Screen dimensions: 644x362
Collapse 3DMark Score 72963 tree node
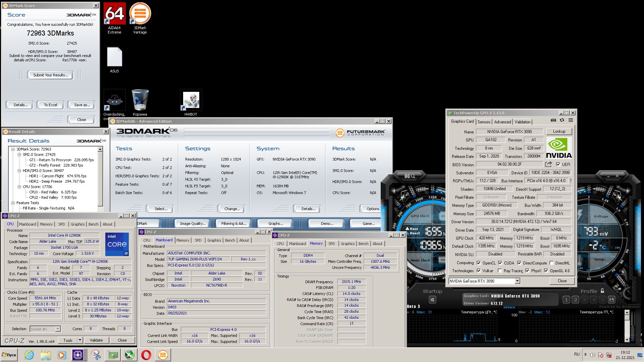[x=13, y=149]
